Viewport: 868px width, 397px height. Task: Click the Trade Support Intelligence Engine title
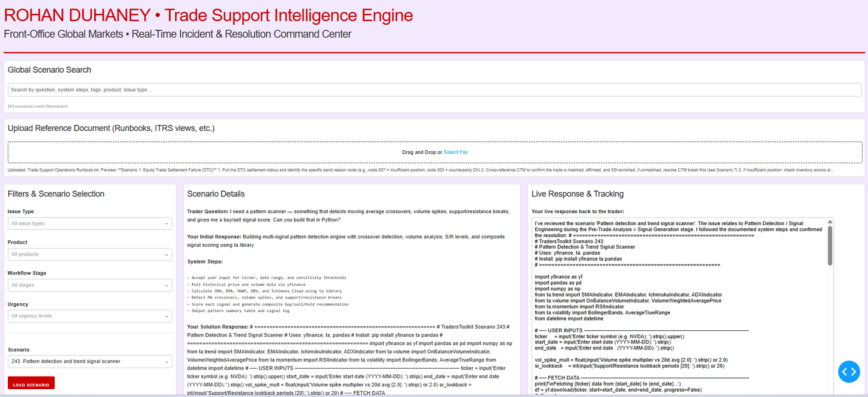point(289,16)
